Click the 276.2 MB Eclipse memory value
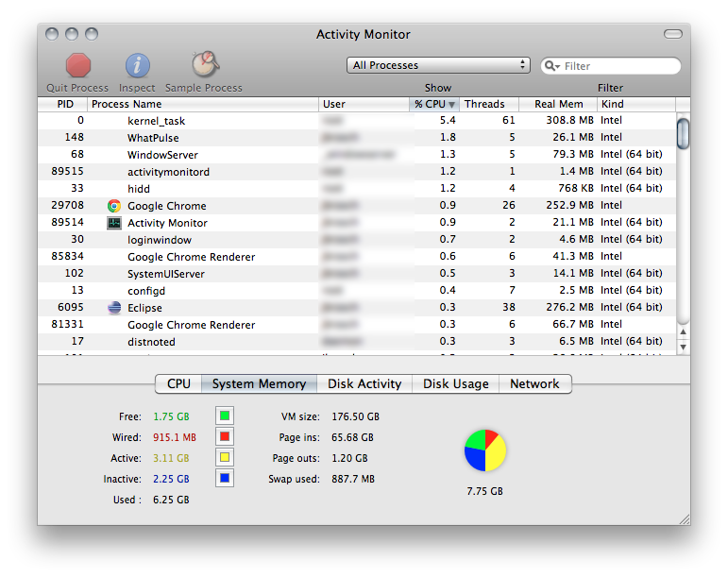Image resolution: width=728 pixels, height=577 pixels. (x=569, y=307)
